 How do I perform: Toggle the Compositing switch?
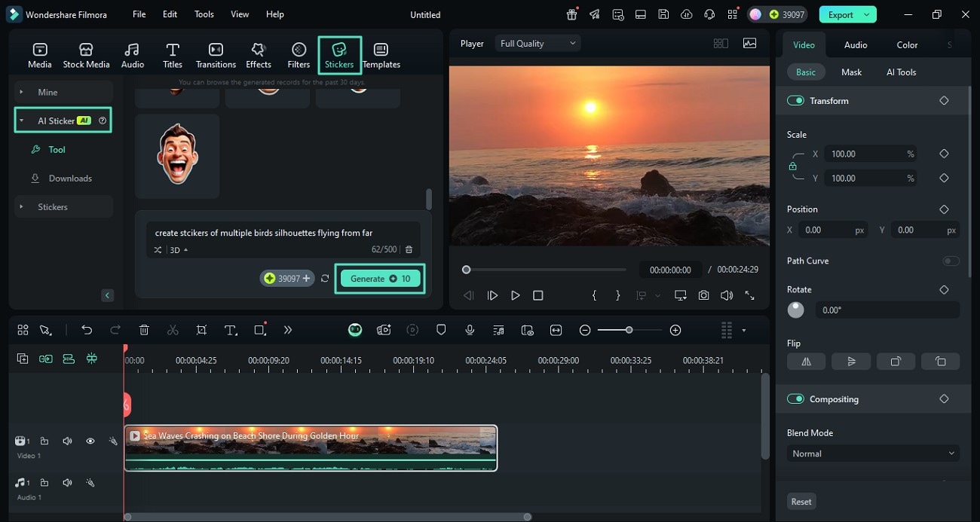(x=795, y=399)
